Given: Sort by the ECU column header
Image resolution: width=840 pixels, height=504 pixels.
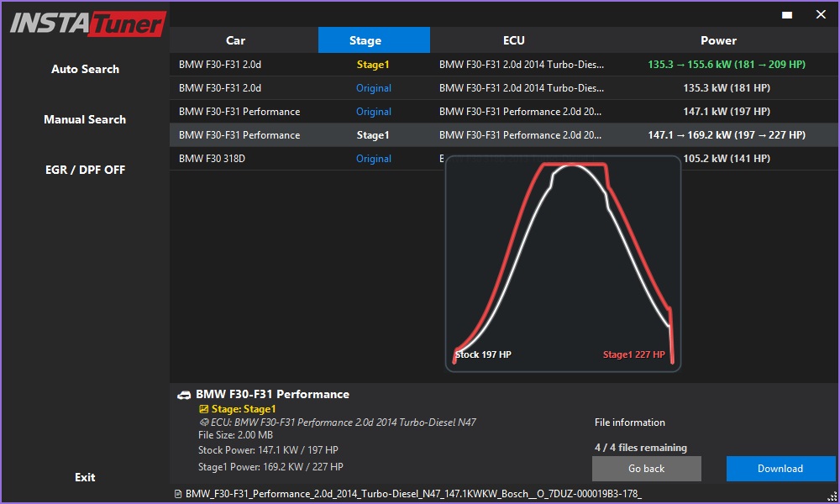Looking at the screenshot, I should coord(513,40).
